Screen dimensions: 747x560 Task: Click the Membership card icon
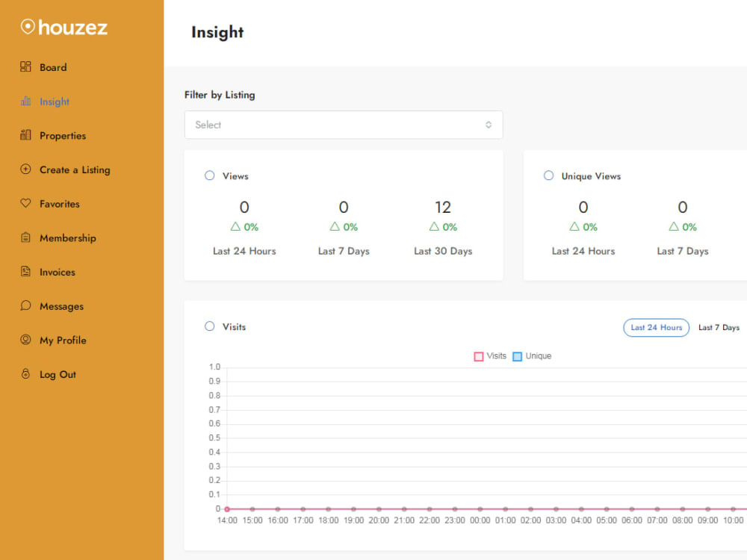coord(25,237)
